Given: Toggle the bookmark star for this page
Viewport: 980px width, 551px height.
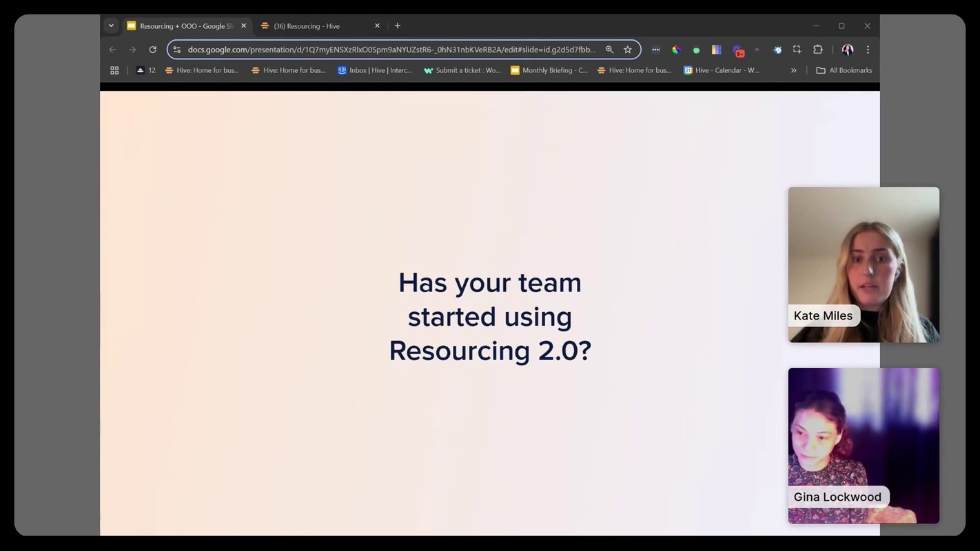Looking at the screenshot, I should [627, 49].
